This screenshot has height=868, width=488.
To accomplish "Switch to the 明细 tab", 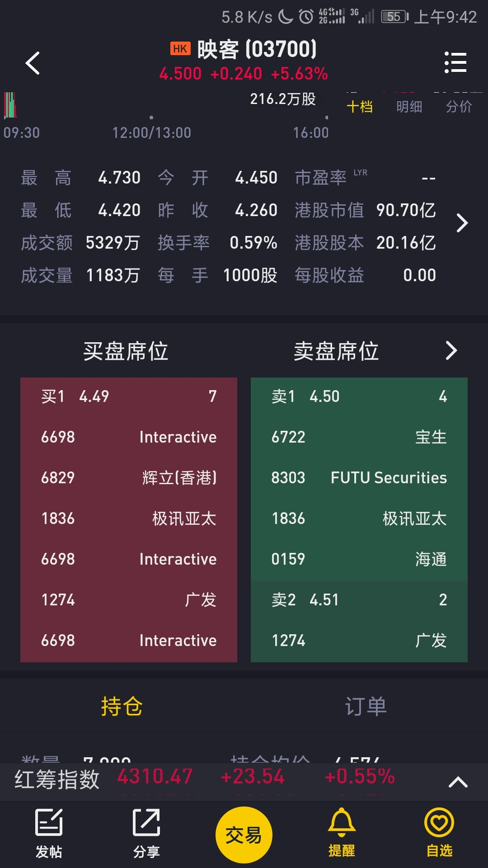I will point(409,107).
